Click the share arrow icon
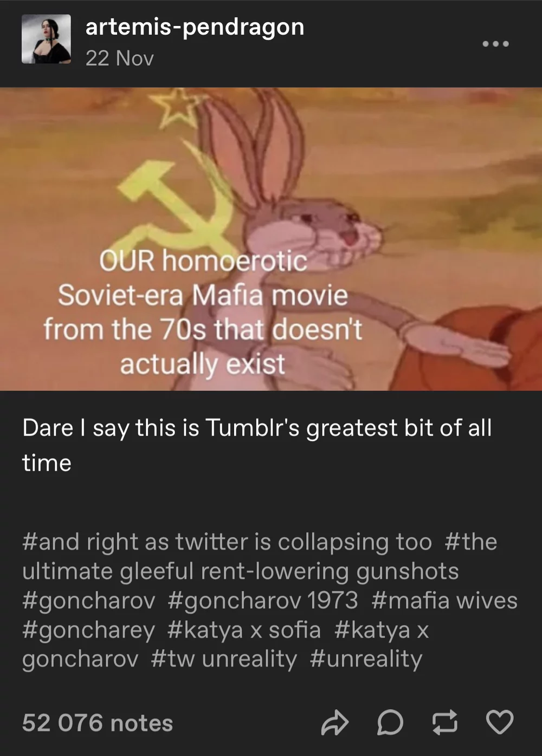 pyautogui.click(x=334, y=722)
